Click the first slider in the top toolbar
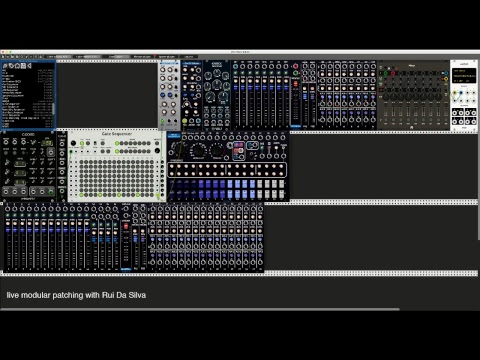Viewport: 480px width, 360px height. coord(58,57)
